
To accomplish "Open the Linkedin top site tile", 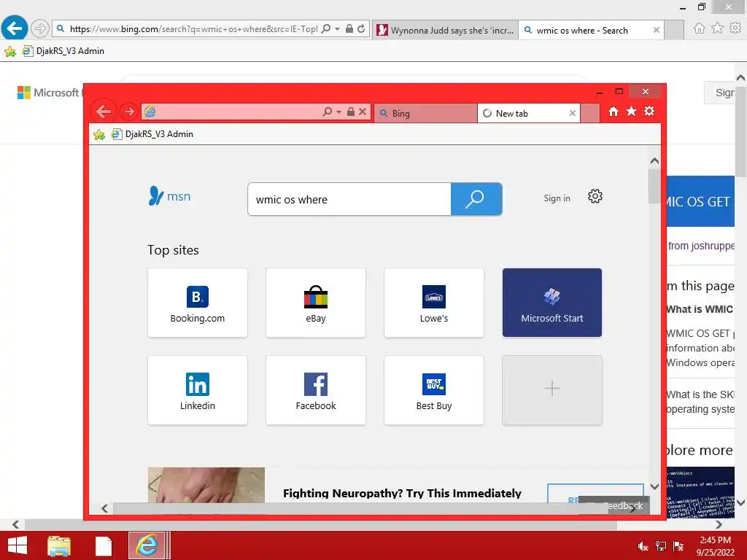I will click(198, 390).
